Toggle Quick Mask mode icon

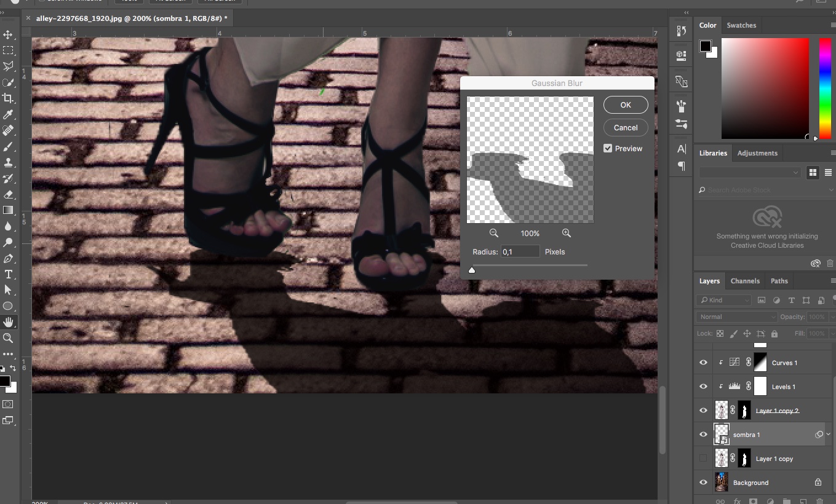tap(8, 404)
